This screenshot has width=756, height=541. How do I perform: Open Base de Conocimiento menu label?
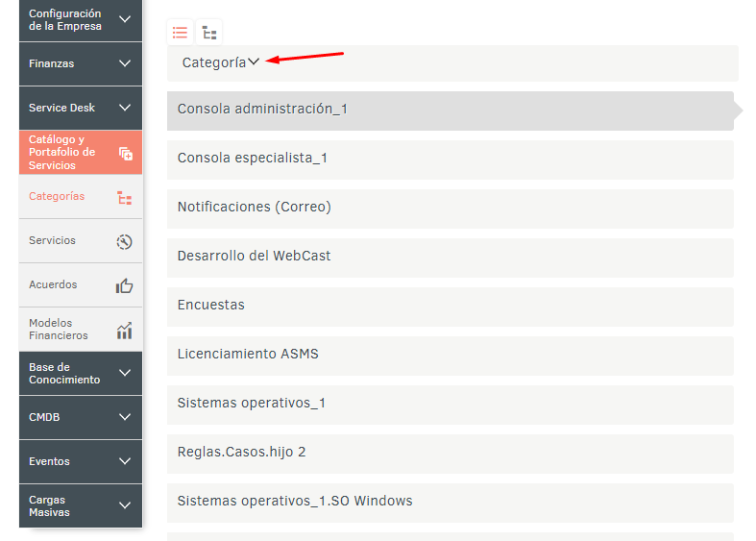click(x=64, y=373)
